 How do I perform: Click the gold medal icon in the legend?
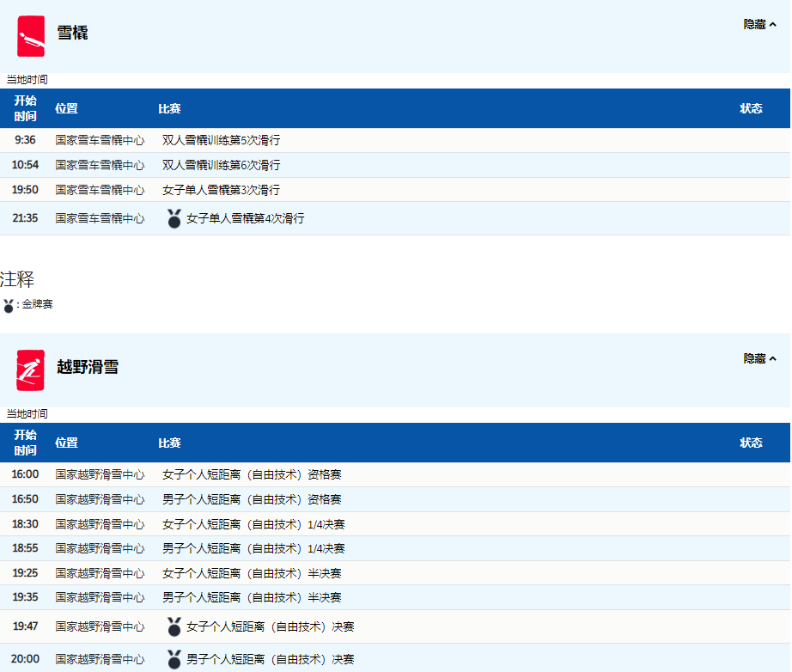click(x=9, y=305)
